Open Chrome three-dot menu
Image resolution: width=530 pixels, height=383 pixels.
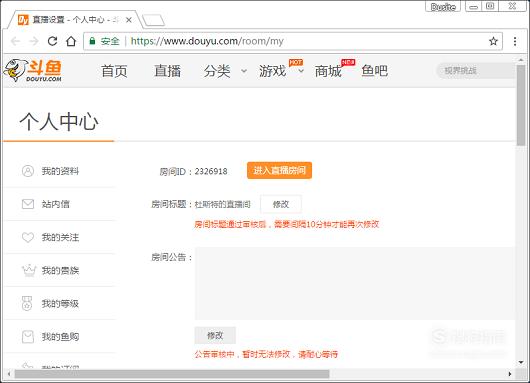tap(515, 41)
